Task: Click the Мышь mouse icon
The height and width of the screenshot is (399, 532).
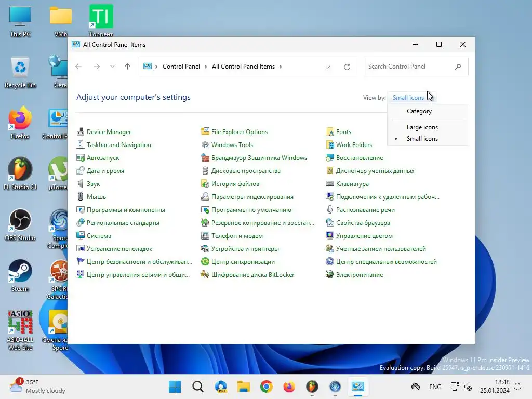Action: click(x=80, y=197)
